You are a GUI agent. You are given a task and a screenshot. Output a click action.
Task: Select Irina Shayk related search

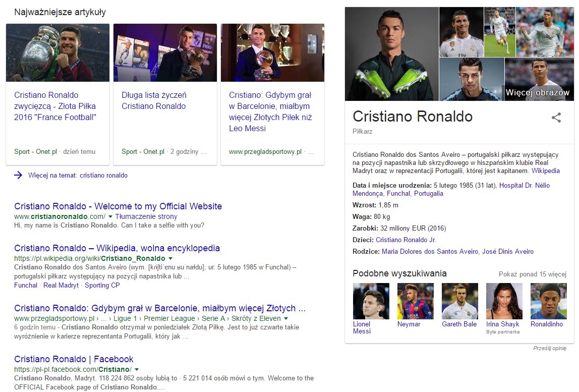tap(504, 308)
